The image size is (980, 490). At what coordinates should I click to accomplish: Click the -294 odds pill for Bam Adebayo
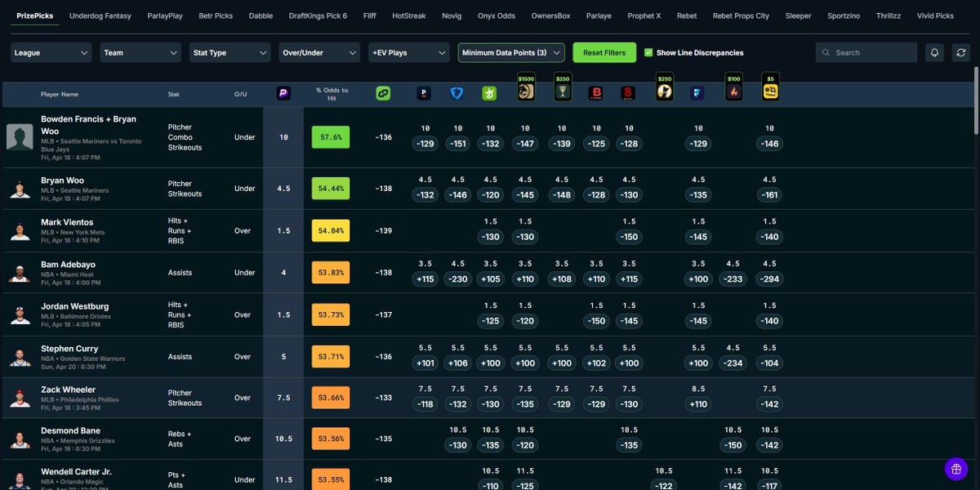(769, 279)
